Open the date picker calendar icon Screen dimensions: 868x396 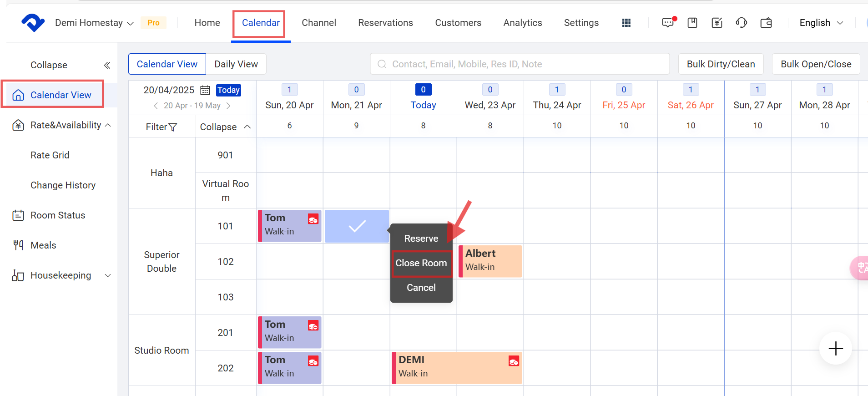pyautogui.click(x=205, y=90)
